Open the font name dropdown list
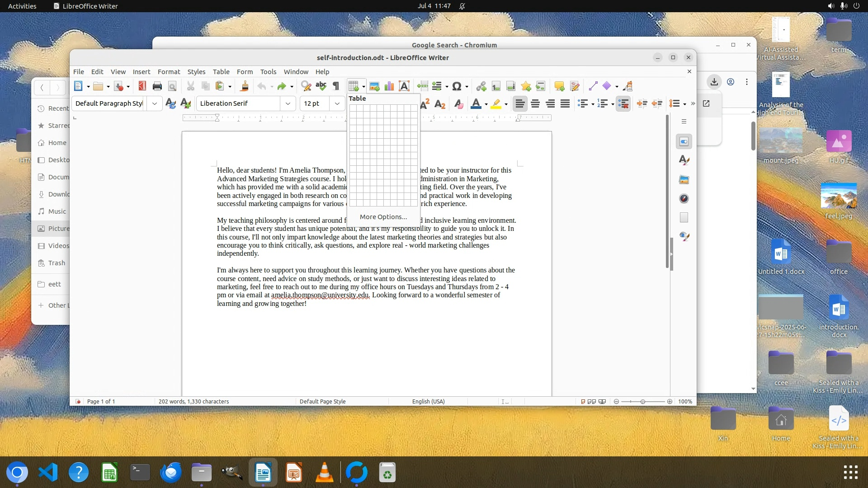Screen dimensions: 868x488 288,103
